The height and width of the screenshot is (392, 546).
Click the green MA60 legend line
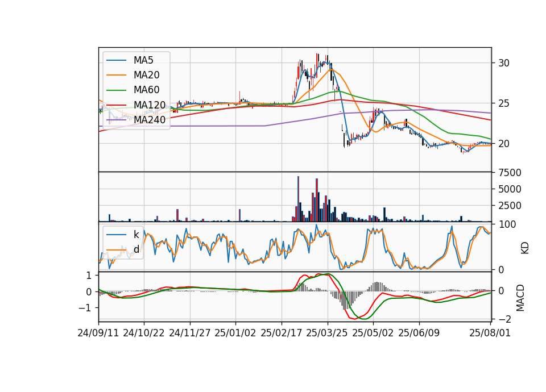(x=116, y=90)
